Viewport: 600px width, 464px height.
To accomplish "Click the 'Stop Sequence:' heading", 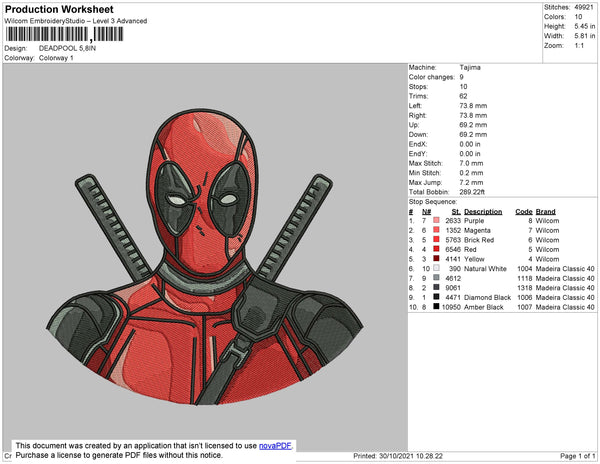I will pyautogui.click(x=433, y=202).
